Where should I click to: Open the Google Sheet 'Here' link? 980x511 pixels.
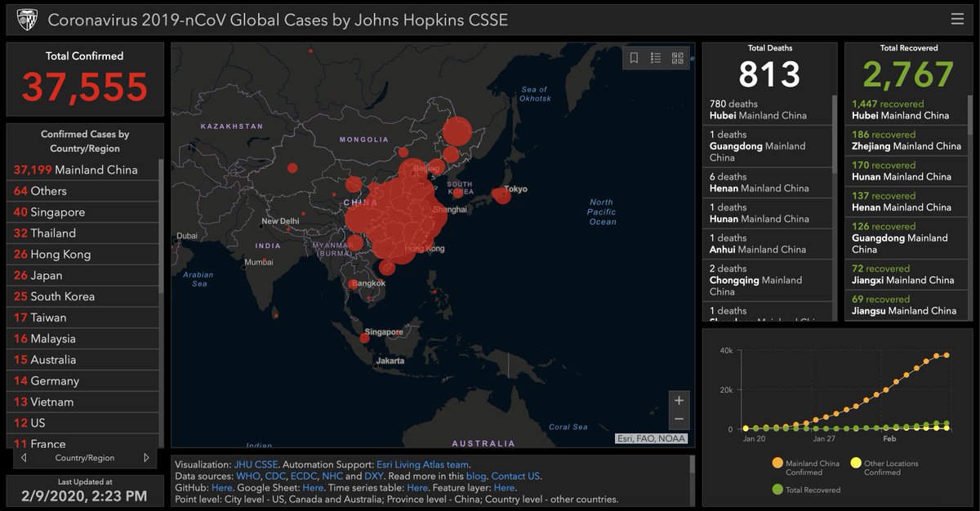(x=313, y=487)
